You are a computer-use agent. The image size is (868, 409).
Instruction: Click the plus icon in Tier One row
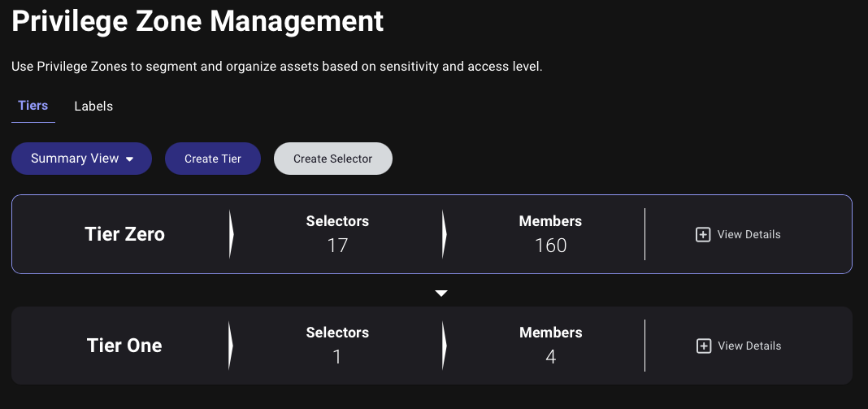click(703, 346)
